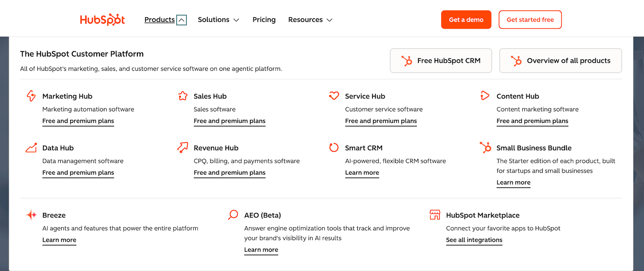644x271 pixels.
Task: Collapse the Products menu chevron
Action: pos(182,20)
